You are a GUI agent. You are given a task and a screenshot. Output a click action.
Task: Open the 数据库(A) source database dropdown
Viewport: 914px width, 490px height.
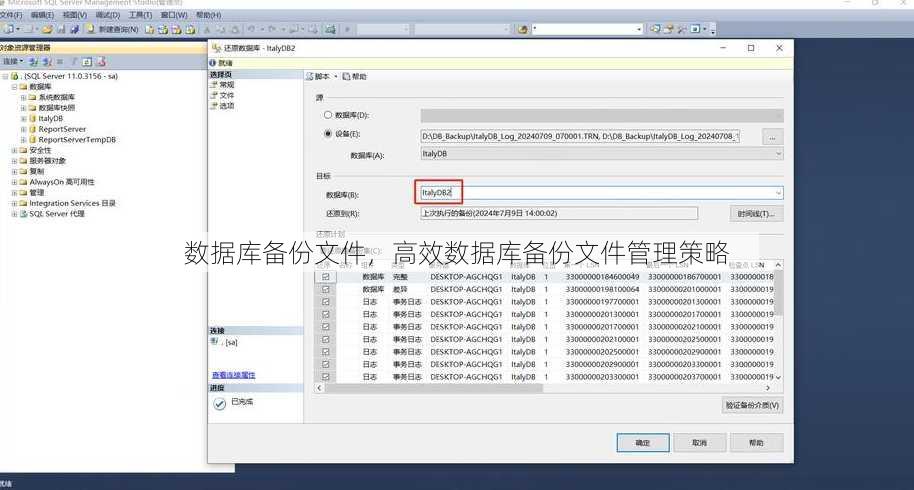tap(778, 154)
